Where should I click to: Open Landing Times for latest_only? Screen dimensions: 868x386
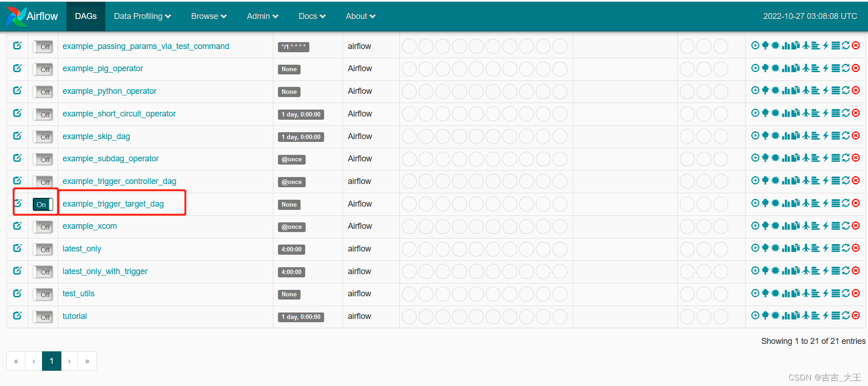coord(806,248)
